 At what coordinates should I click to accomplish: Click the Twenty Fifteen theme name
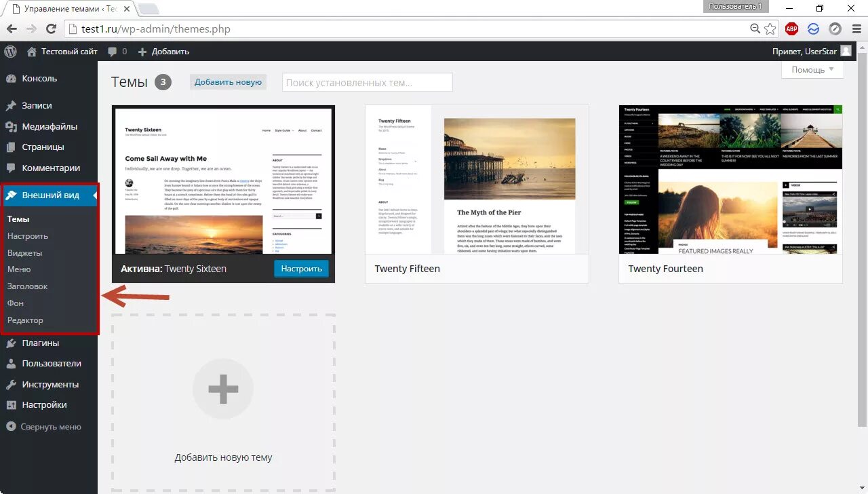coord(407,269)
